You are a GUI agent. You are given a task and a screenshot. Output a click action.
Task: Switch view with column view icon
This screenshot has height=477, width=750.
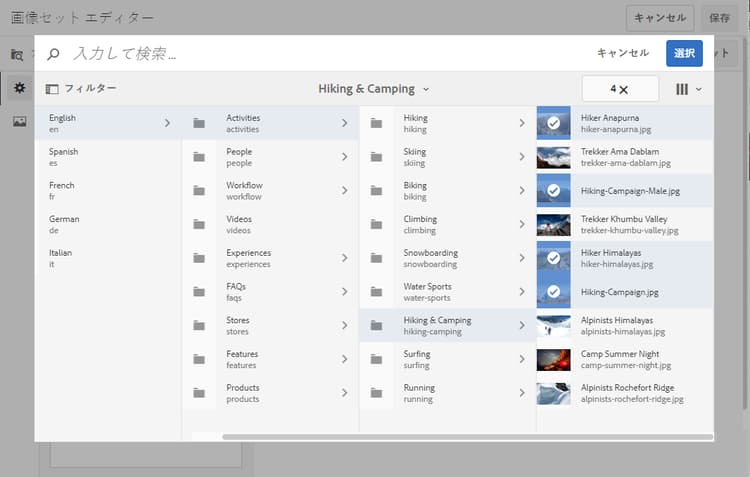coord(682,89)
